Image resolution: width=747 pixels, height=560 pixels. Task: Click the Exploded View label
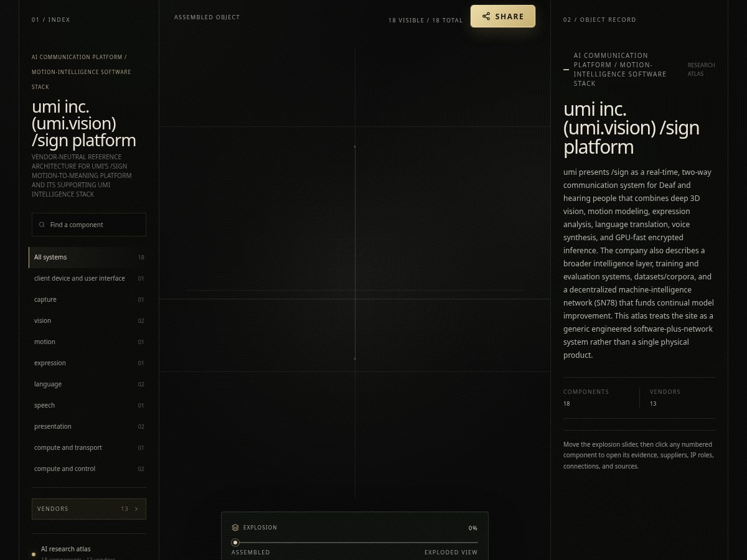pyautogui.click(x=451, y=553)
